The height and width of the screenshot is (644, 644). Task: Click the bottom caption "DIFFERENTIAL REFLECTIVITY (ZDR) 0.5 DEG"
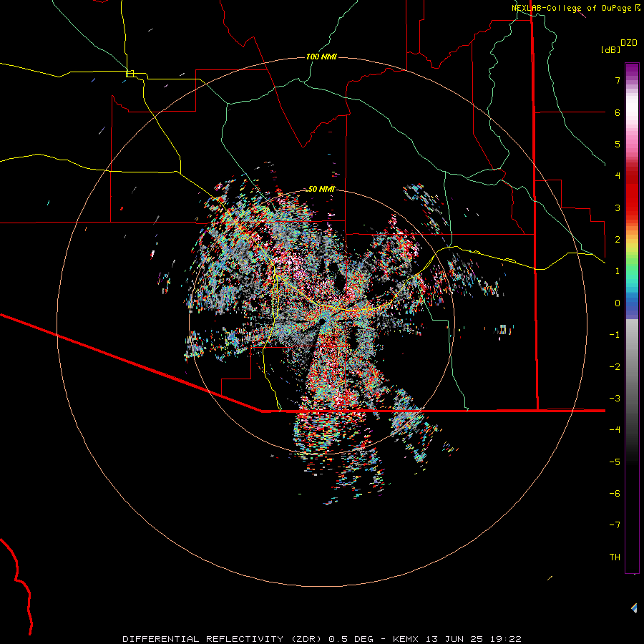[x=248, y=639]
